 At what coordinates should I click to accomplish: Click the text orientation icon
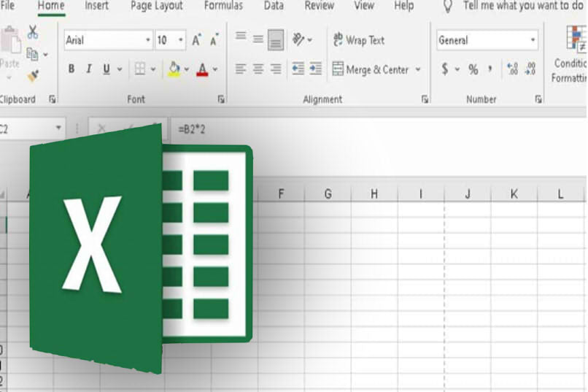click(298, 39)
